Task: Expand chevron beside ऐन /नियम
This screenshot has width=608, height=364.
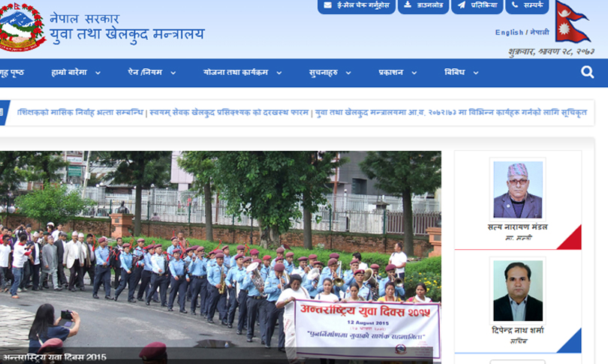Action: (x=173, y=73)
